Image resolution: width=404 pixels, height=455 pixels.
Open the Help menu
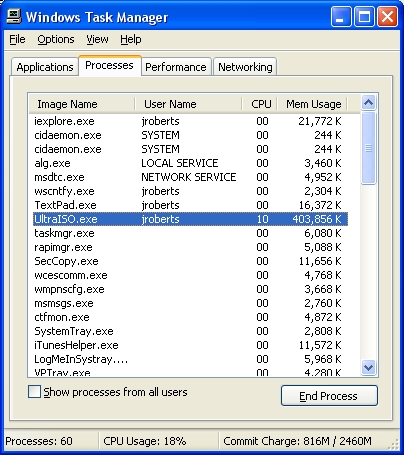tap(131, 39)
